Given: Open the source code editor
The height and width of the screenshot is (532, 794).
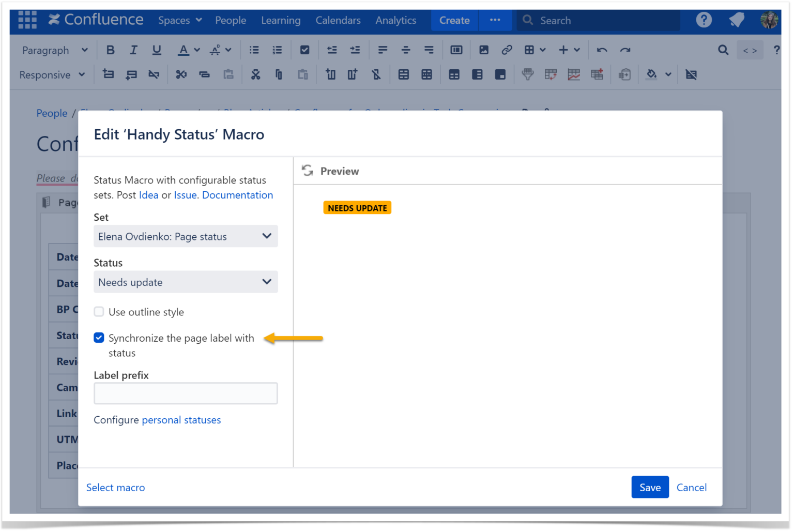Looking at the screenshot, I should 750,50.
